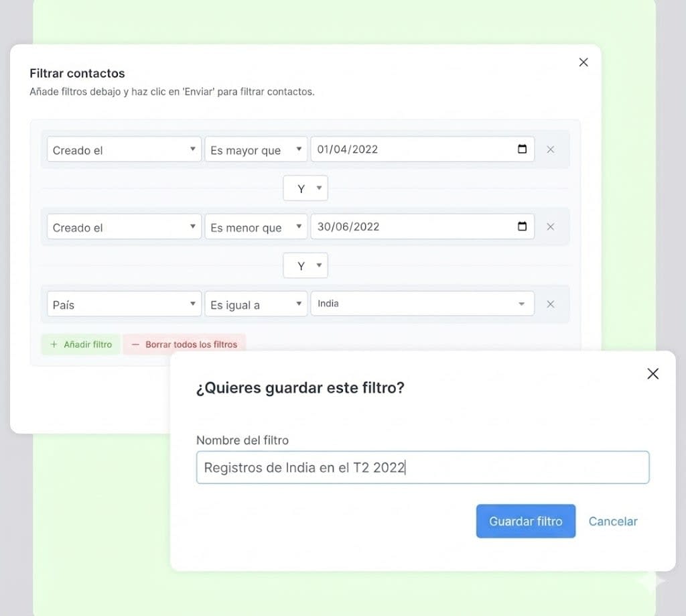The image size is (686, 616).
Task: Remove the first 'Creado el' filter row
Action: 551,149
